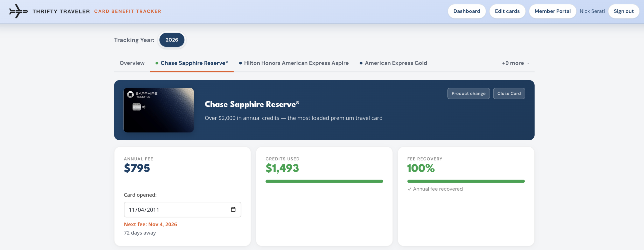644x250 pixels.
Task: Click the ANNUAL FEE label
Action: coord(139,159)
